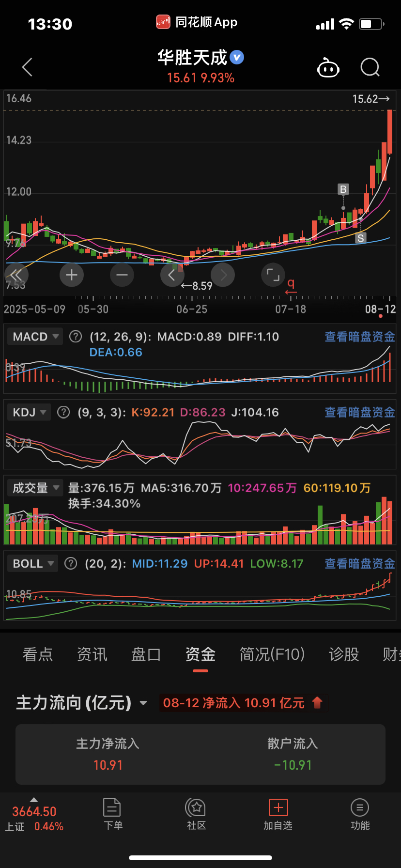This screenshot has height=868, width=401.
Task: Select the 资金 tab
Action: [200, 654]
